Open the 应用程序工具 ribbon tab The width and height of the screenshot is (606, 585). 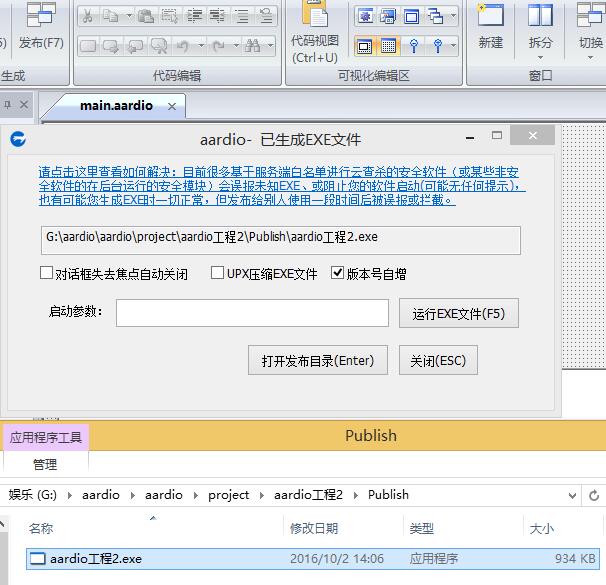pos(46,437)
